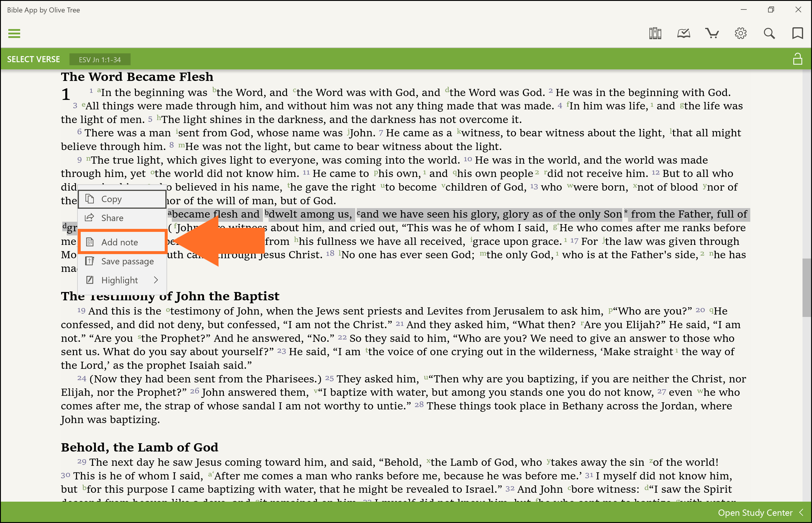Click the vertical scrollbar thumb
This screenshot has height=523, width=812.
coord(806,288)
